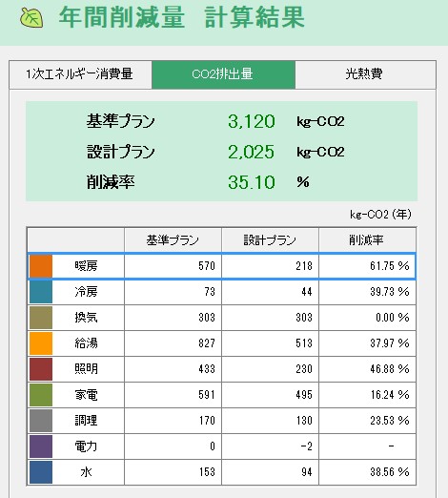Click the 給湯 reduction rate cell 37.97 %
The height and width of the screenshot is (498, 448).
pyautogui.click(x=367, y=343)
